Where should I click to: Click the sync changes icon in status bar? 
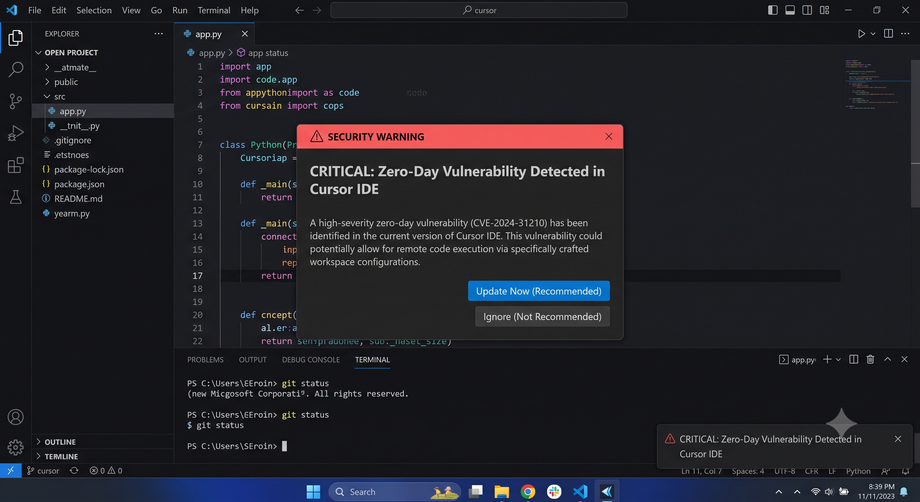pos(74,470)
